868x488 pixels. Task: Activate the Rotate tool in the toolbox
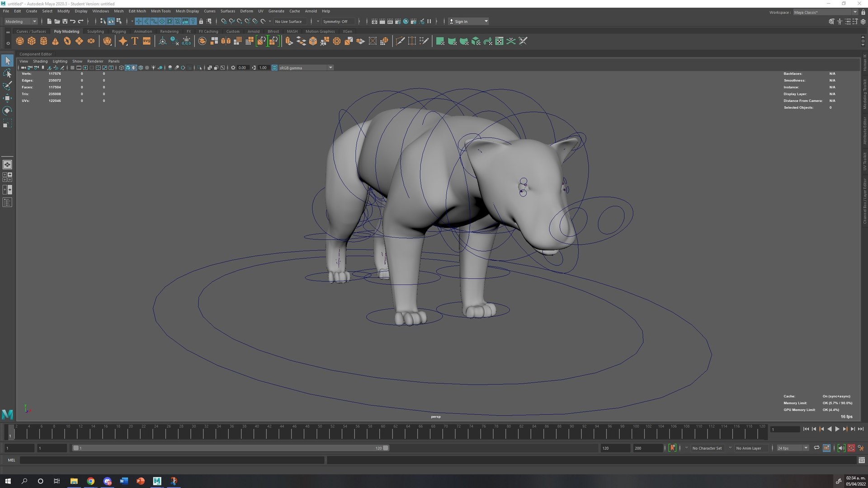(x=7, y=111)
